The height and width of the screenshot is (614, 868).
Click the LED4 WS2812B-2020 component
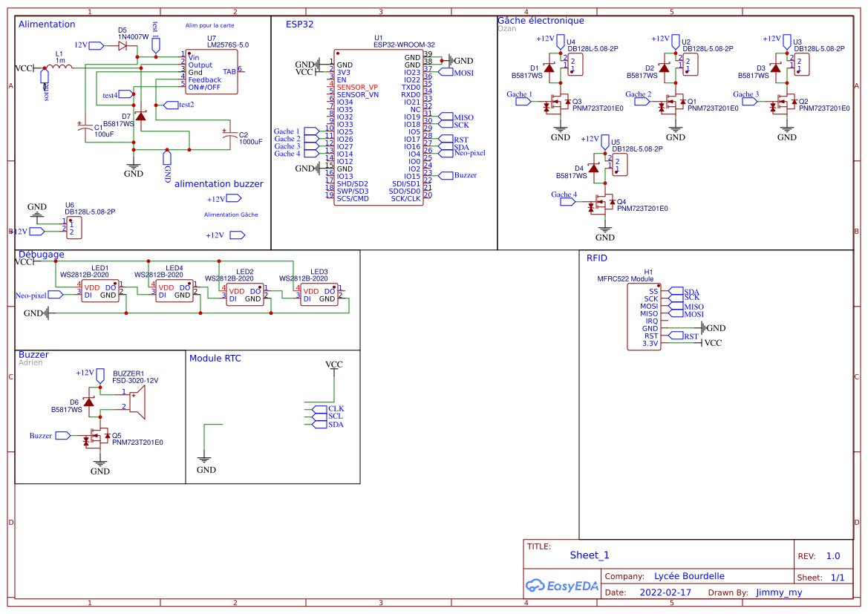point(174,291)
